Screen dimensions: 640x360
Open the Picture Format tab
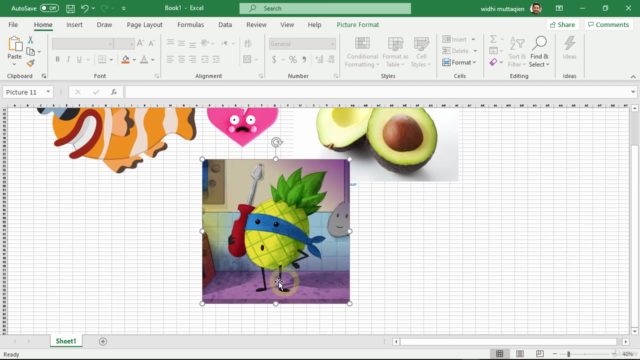[x=358, y=25]
